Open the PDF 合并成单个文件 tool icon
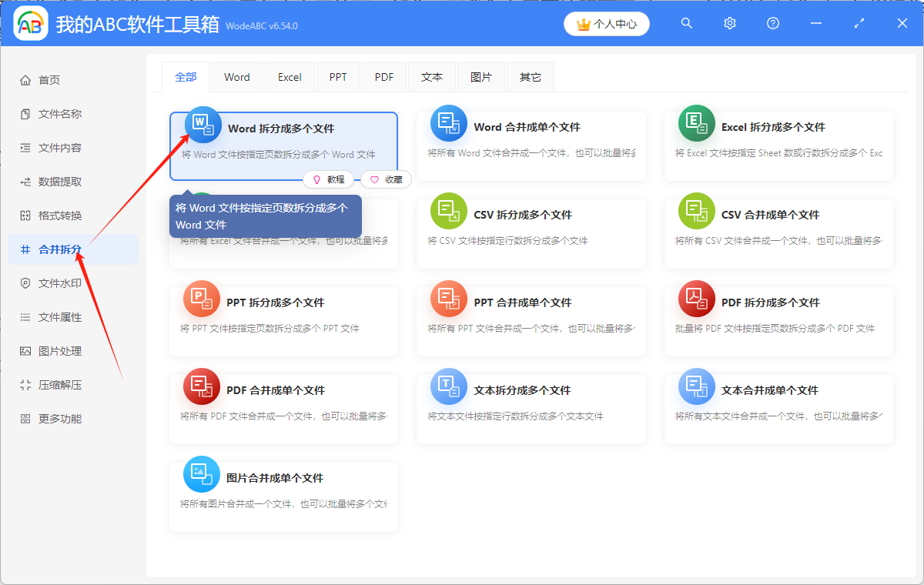 click(x=202, y=386)
